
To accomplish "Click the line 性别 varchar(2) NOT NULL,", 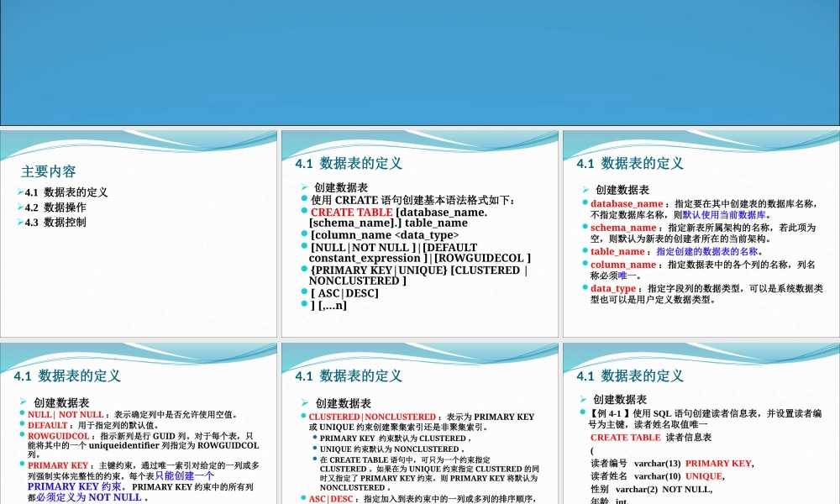I will coord(652,489).
